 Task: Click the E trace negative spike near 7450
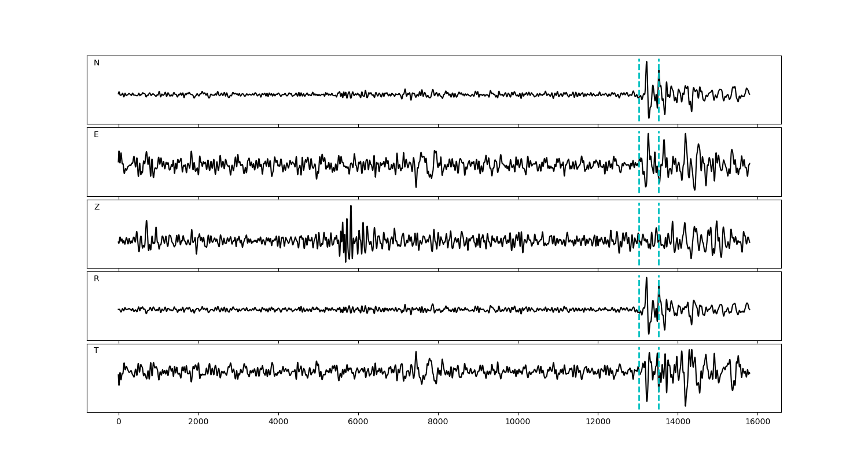pos(415,186)
